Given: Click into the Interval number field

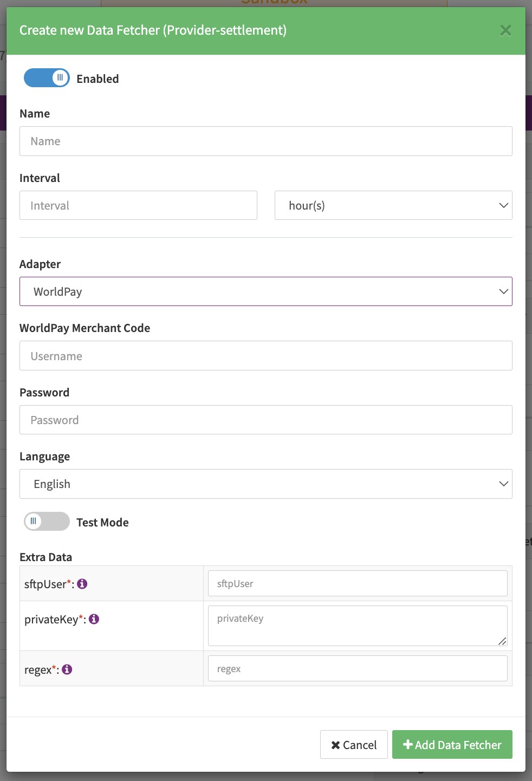Looking at the screenshot, I should click(138, 205).
